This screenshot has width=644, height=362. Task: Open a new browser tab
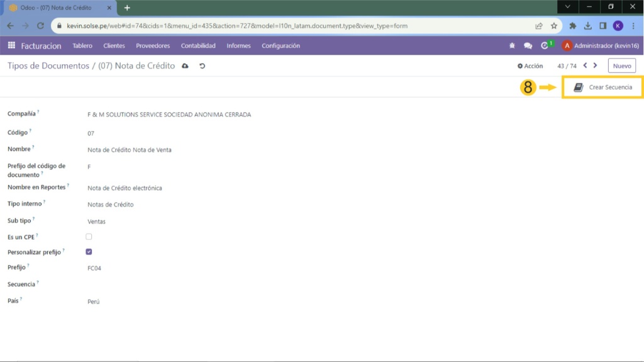tap(127, 8)
